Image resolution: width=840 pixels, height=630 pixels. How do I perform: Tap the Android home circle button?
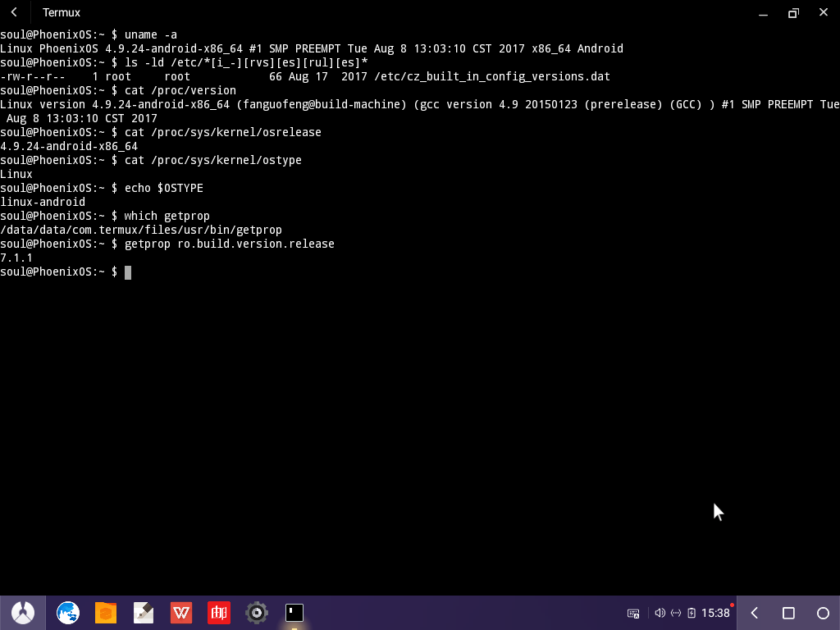click(823, 613)
